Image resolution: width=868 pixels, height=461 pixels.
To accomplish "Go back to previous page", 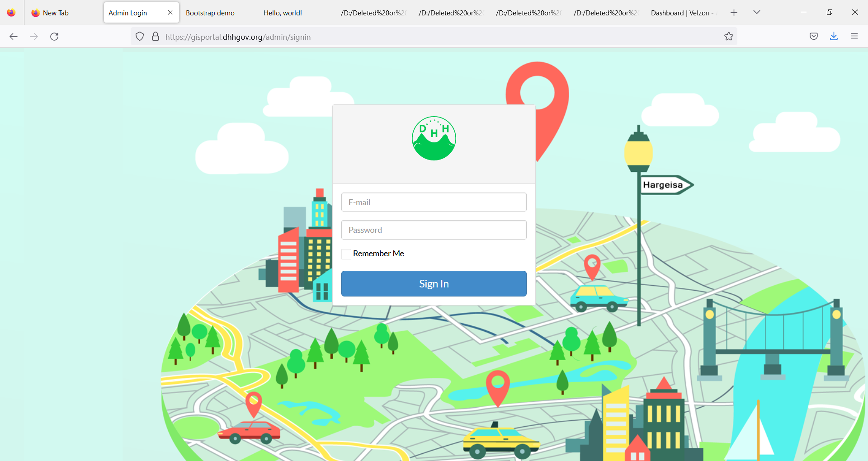I will coord(14,37).
